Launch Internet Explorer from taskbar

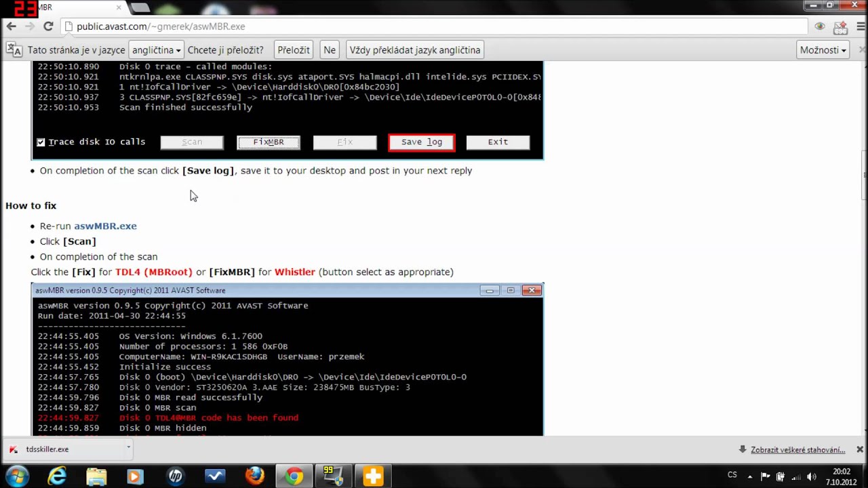(x=57, y=476)
